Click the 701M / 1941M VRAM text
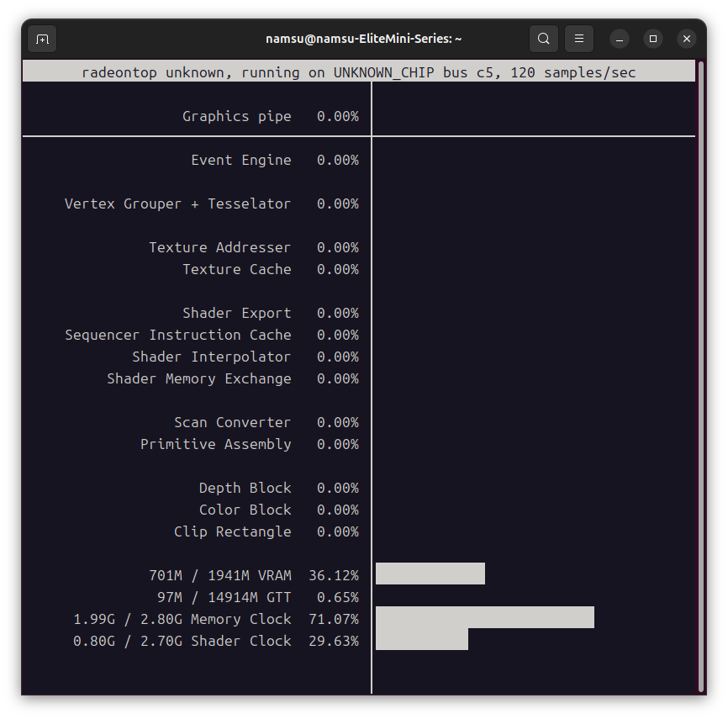The width and height of the screenshot is (728, 719). [x=220, y=575]
